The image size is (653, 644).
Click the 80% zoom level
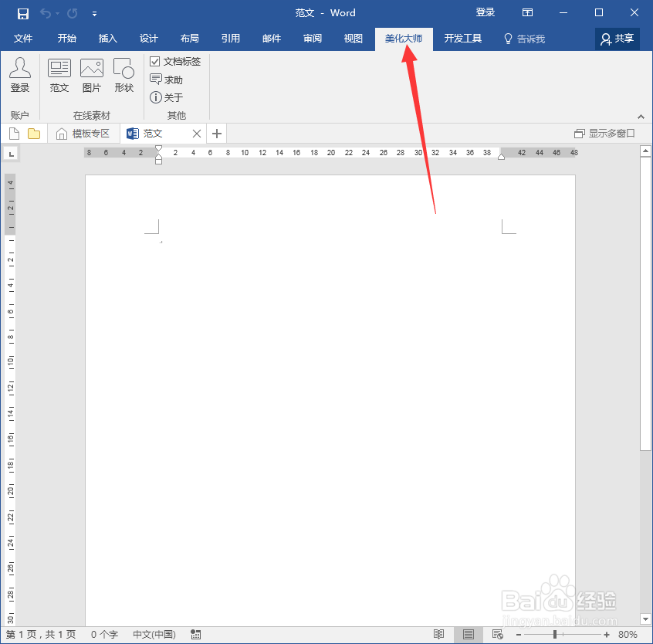pos(628,635)
